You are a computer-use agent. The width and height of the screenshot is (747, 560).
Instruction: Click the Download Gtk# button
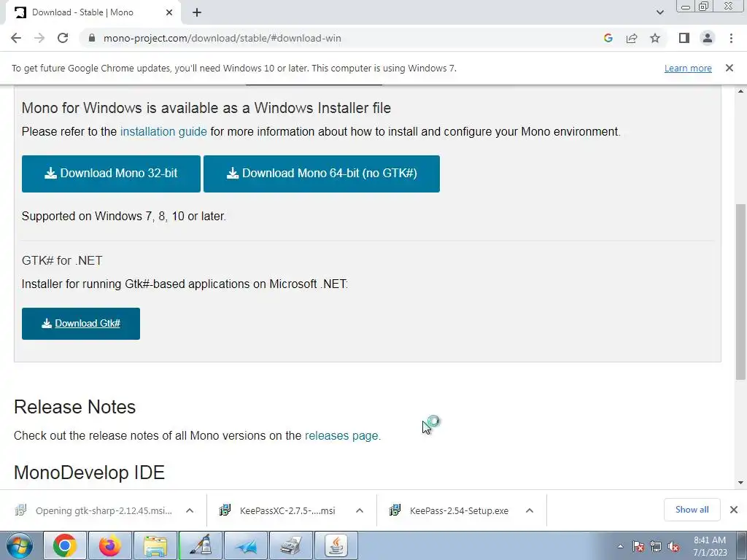(x=81, y=323)
